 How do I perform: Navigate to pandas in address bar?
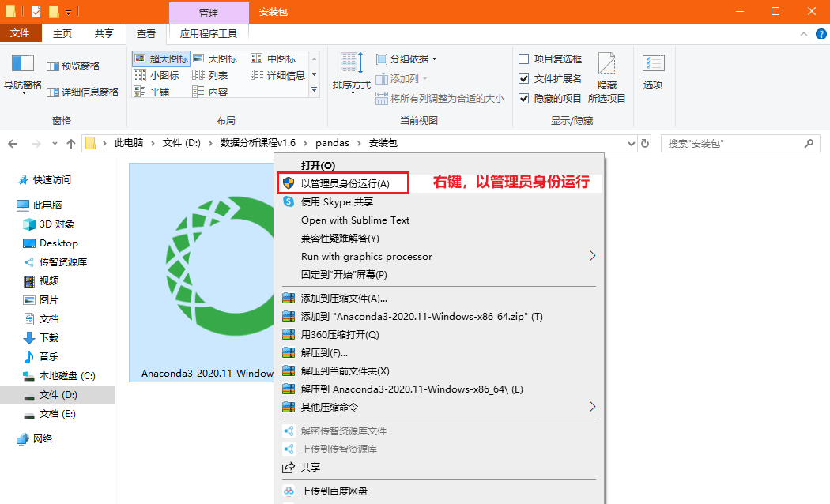[333, 143]
